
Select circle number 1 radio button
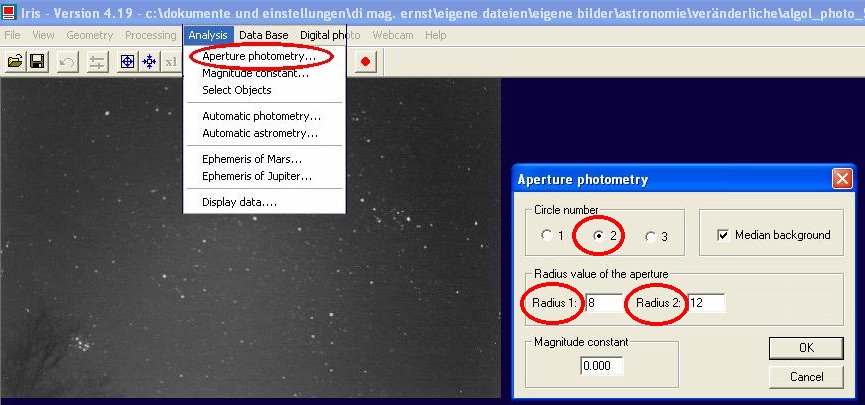546,236
